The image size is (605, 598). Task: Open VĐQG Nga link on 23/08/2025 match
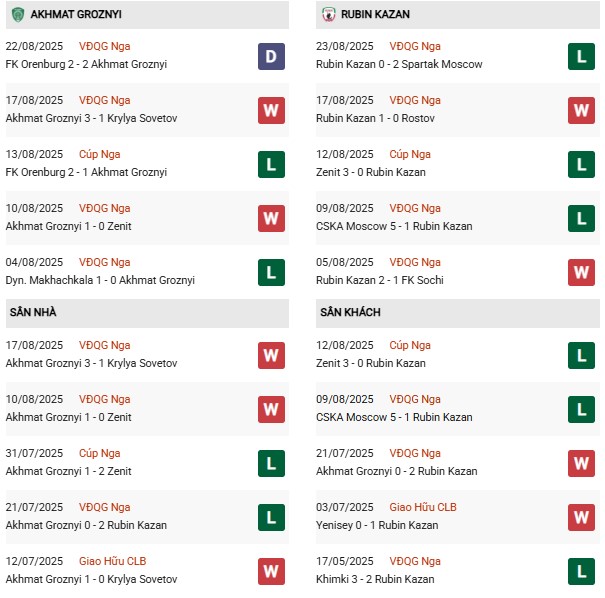[415, 46]
